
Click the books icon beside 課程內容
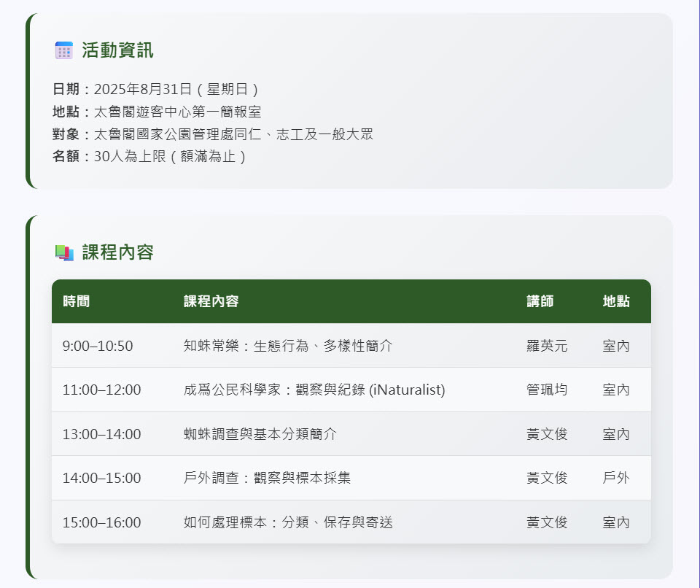(x=63, y=252)
